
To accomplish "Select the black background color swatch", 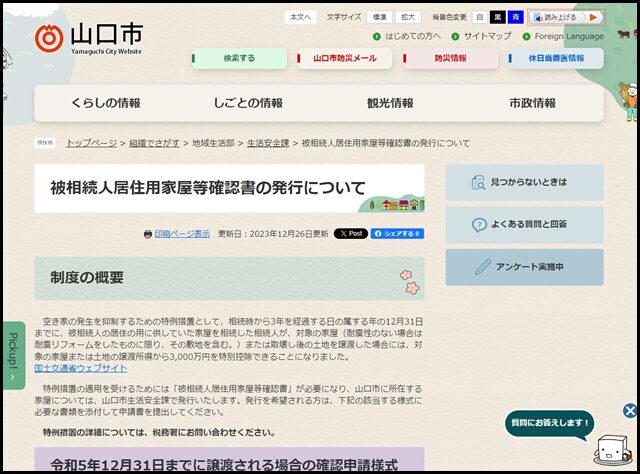I will [x=498, y=17].
